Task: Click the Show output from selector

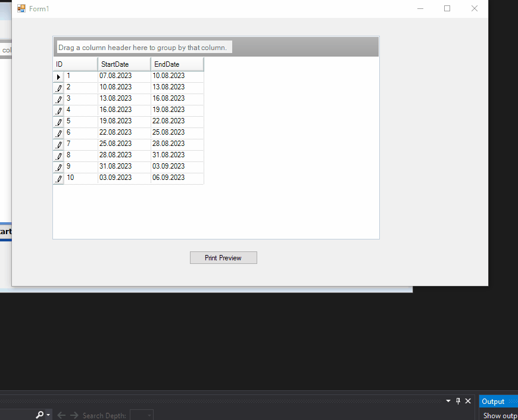Action: pyautogui.click(x=499, y=415)
